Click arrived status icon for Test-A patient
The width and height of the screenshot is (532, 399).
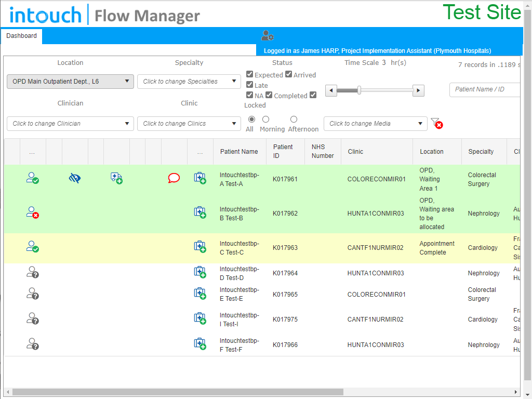click(x=33, y=178)
